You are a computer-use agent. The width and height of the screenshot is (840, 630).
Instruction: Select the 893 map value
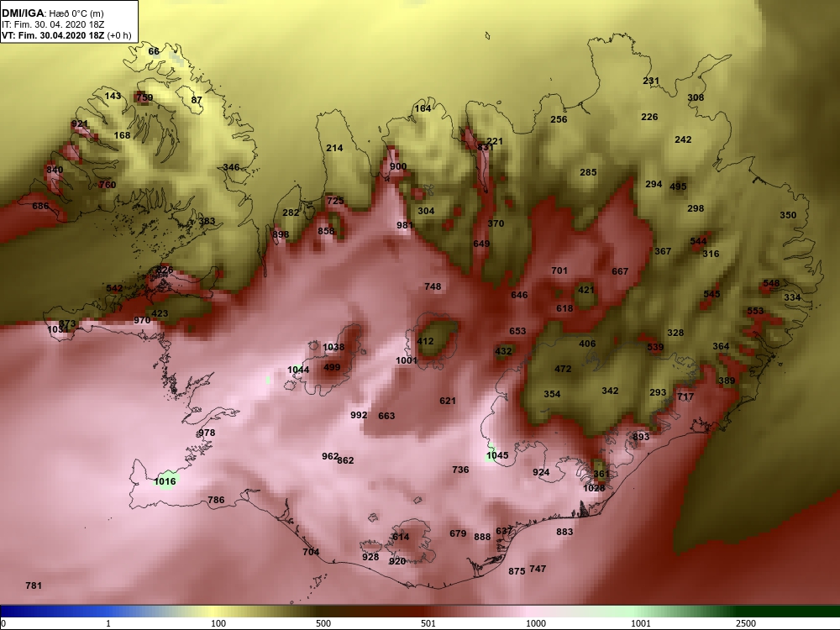coord(641,437)
